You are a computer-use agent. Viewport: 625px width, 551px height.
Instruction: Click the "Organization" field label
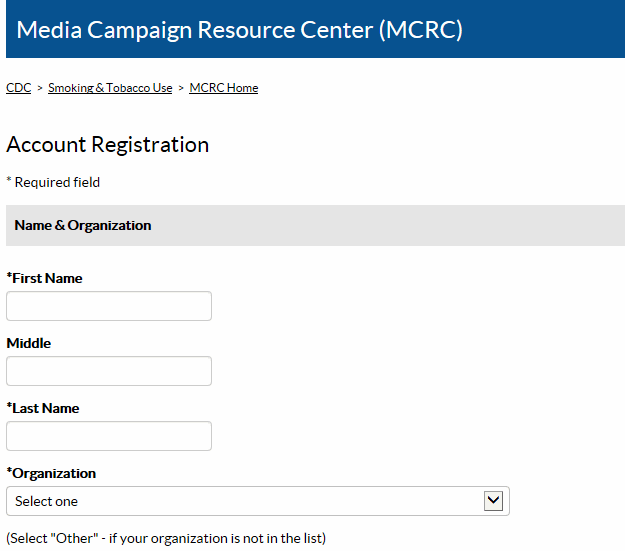pyautogui.click(x=52, y=473)
